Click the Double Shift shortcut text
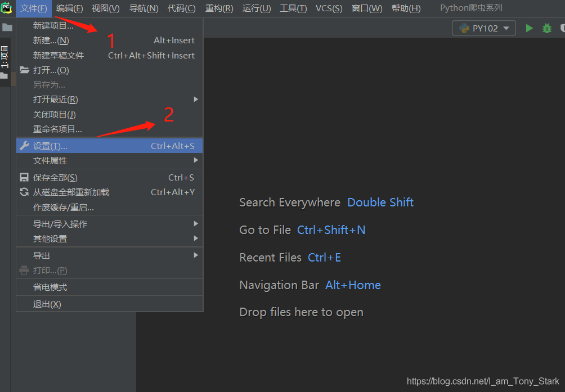 (x=380, y=202)
